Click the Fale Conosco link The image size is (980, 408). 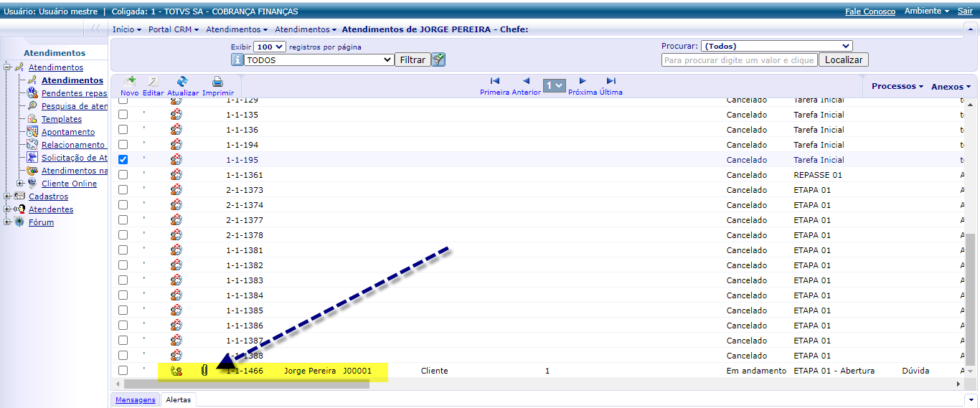click(x=870, y=11)
